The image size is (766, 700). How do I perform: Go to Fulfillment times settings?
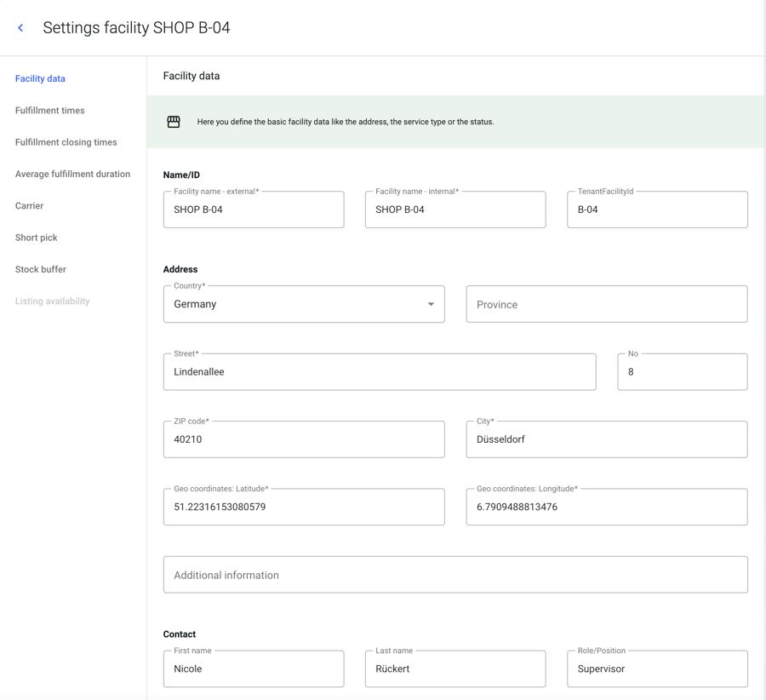click(49, 111)
